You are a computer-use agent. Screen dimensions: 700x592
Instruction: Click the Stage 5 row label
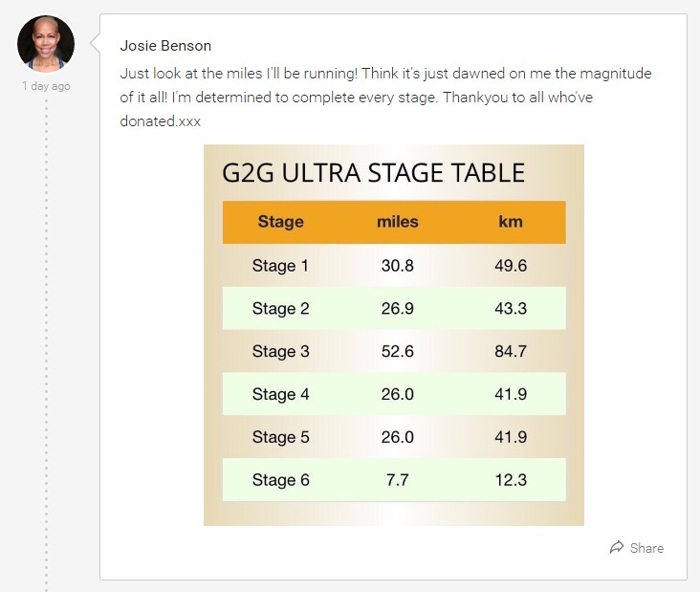280,437
